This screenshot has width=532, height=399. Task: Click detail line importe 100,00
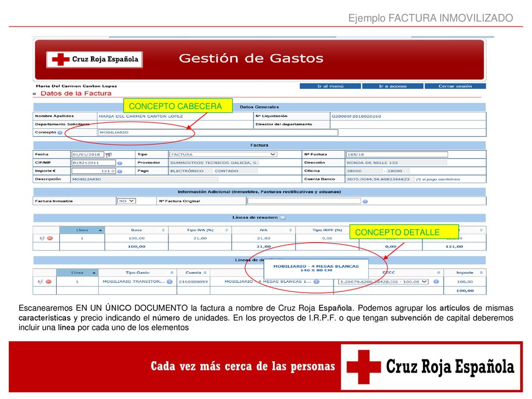465,282
